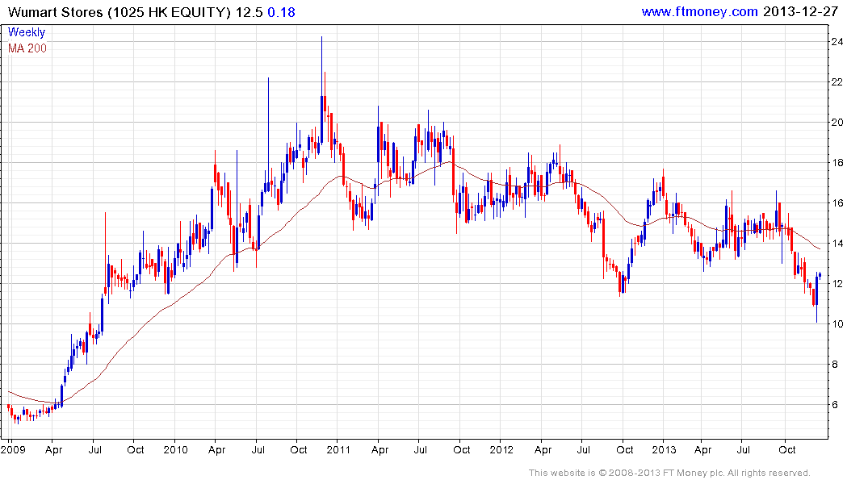This screenshot has height=484, width=868.
Task: Select the 2009 label on time axis
Action: point(13,449)
